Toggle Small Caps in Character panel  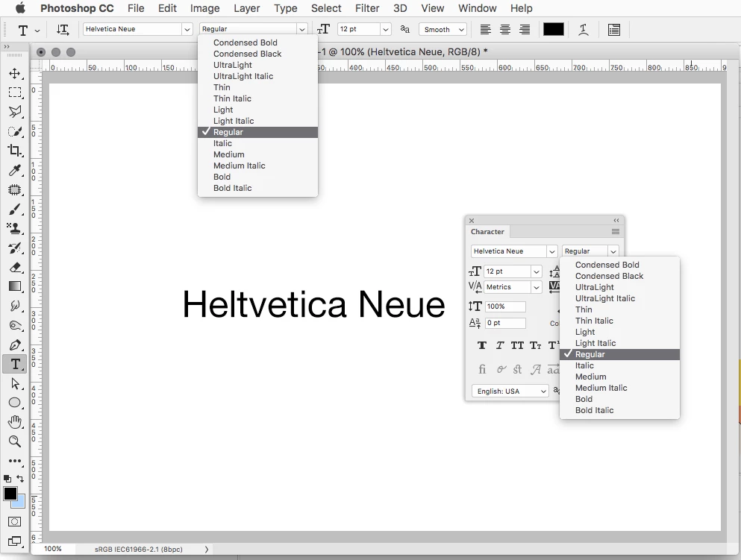pyautogui.click(x=535, y=345)
